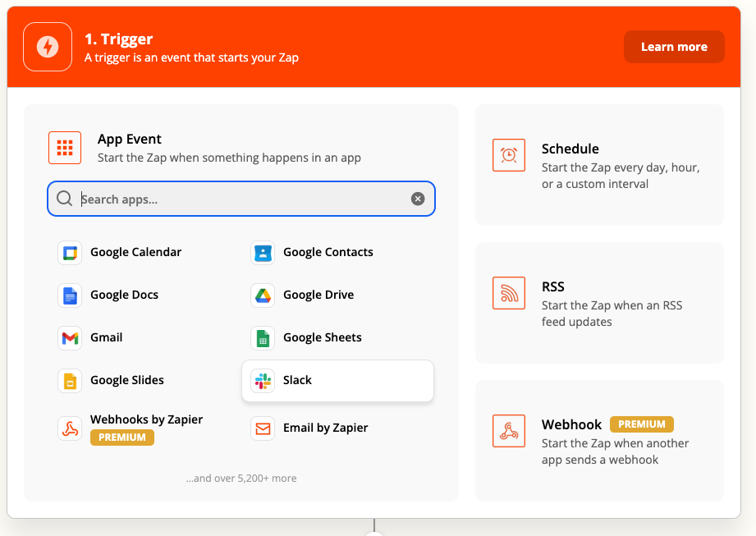Click the Schedule alarm clock icon
This screenshot has width=756, height=536.
[x=509, y=155]
